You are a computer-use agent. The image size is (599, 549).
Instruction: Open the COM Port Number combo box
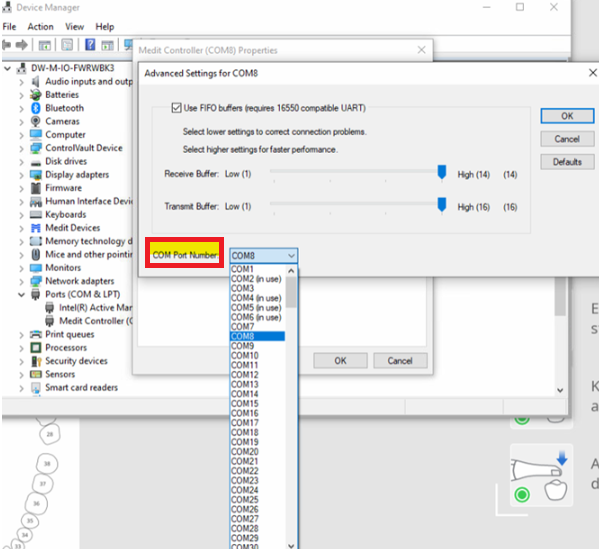[x=264, y=256]
